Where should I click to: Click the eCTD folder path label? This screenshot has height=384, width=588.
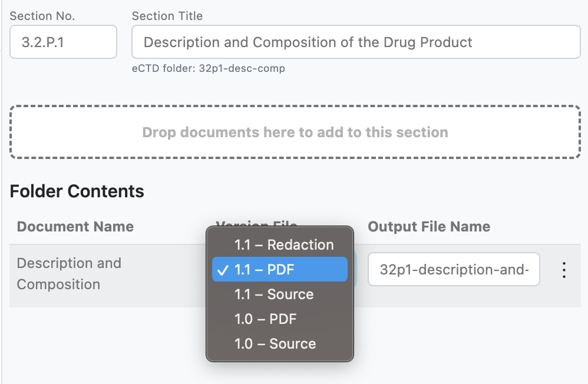[208, 68]
